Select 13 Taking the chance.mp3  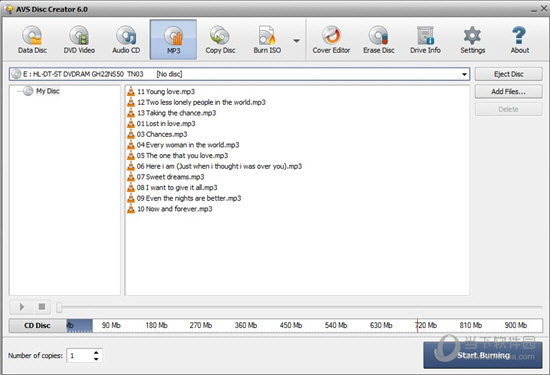(176, 113)
